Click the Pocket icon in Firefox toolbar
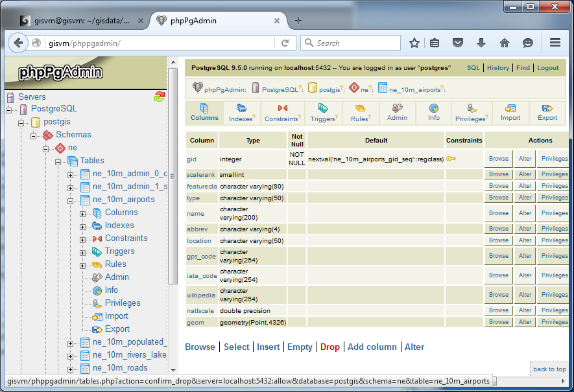Screen dimensions: 574x392 click(458, 43)
